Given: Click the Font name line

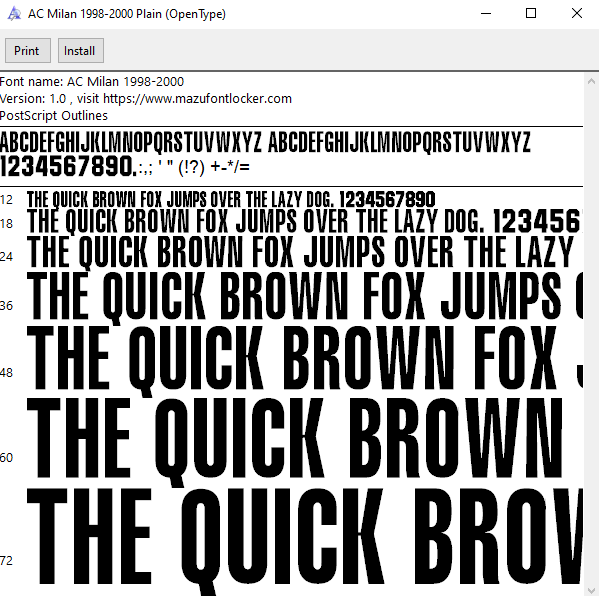Looking at the screenshot, I should [92, 81].
